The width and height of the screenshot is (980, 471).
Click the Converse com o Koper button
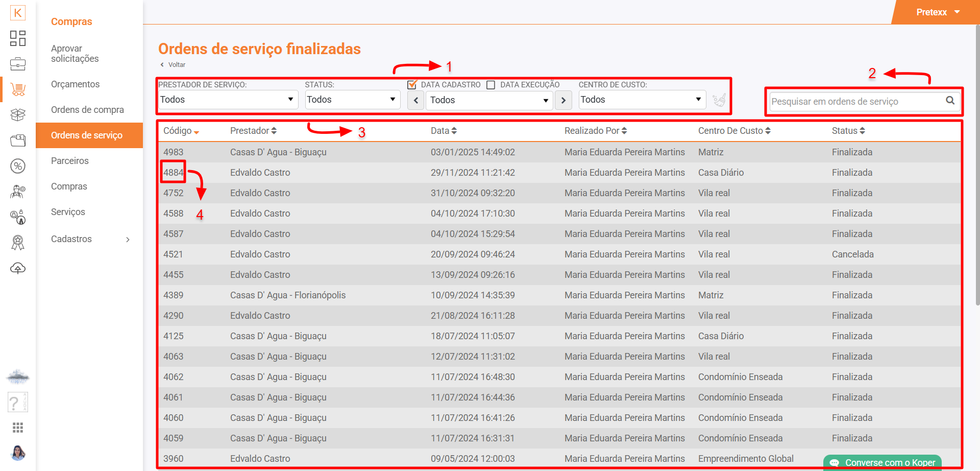(883, 462)
